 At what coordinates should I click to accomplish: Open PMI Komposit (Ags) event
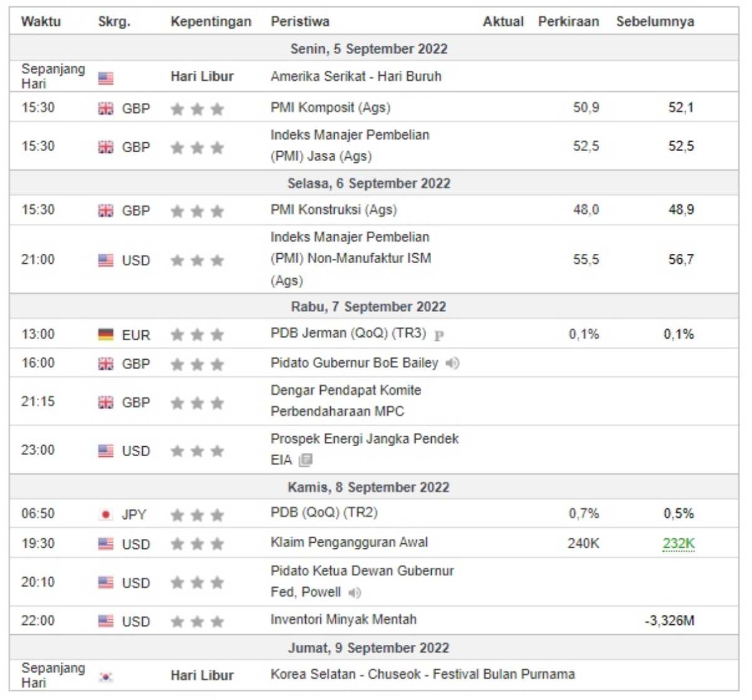point(330,108)
